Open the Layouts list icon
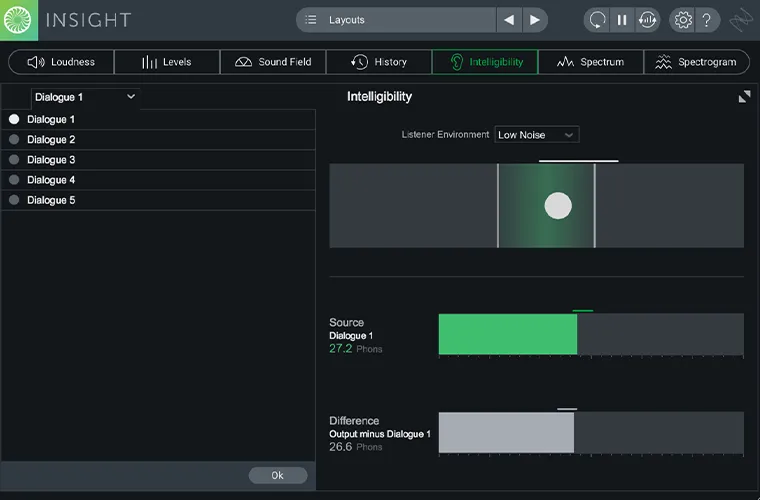 click(x=311, y=20)
